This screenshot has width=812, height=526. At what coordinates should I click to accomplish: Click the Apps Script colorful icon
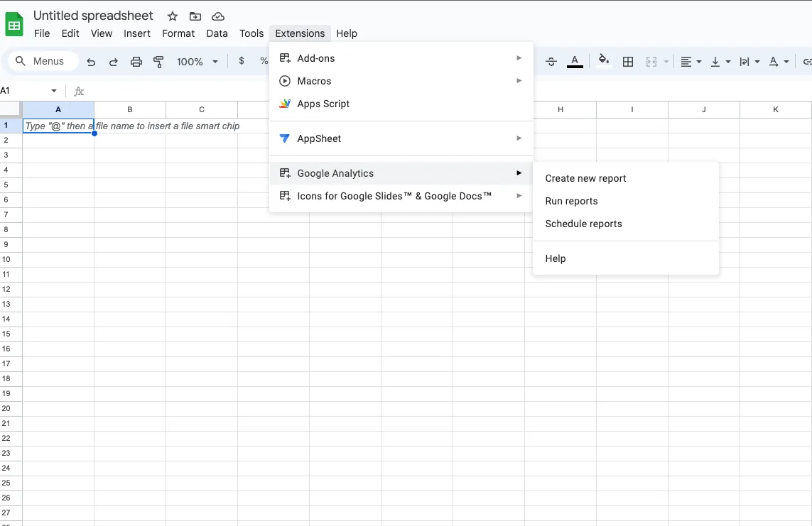coord(285,104)
